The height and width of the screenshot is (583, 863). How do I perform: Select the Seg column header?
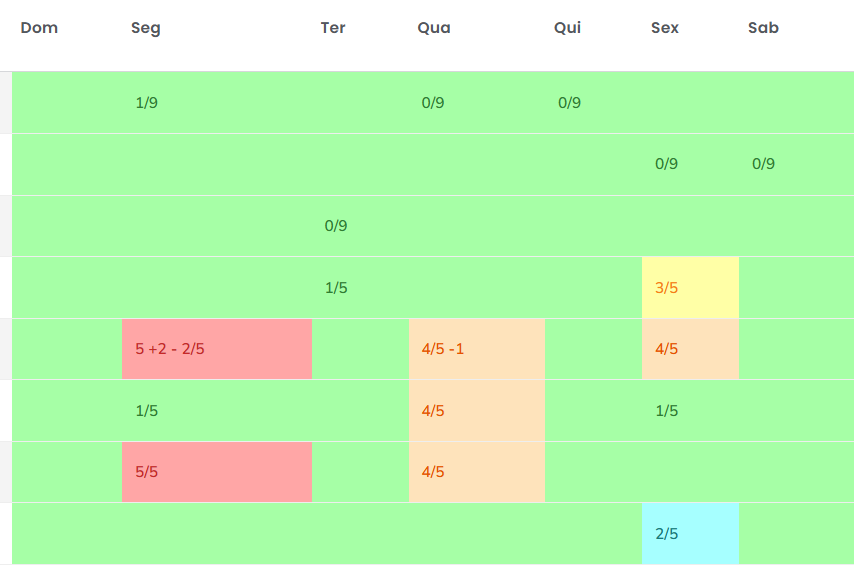tap(146, 28)
